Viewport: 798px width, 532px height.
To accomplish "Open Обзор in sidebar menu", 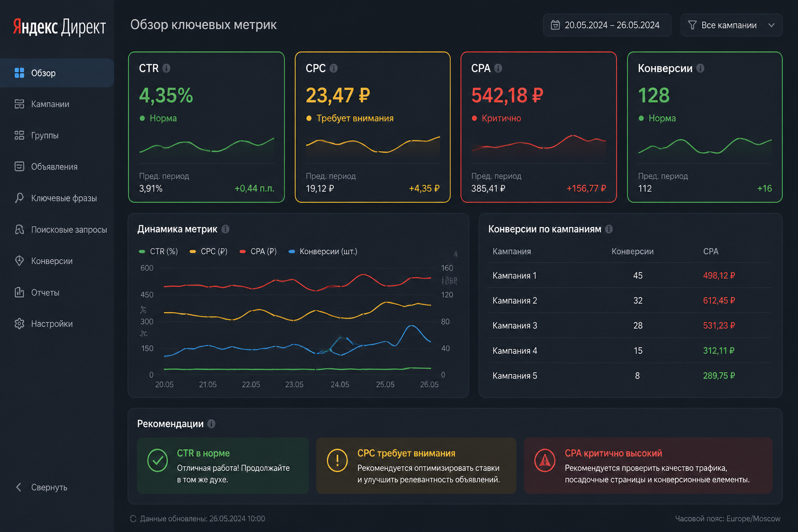I will tap(57, 73).
